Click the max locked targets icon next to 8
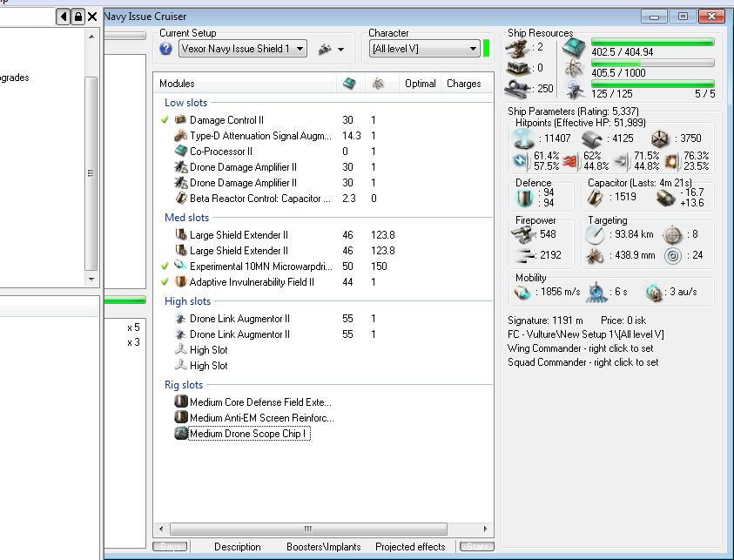 673,234
